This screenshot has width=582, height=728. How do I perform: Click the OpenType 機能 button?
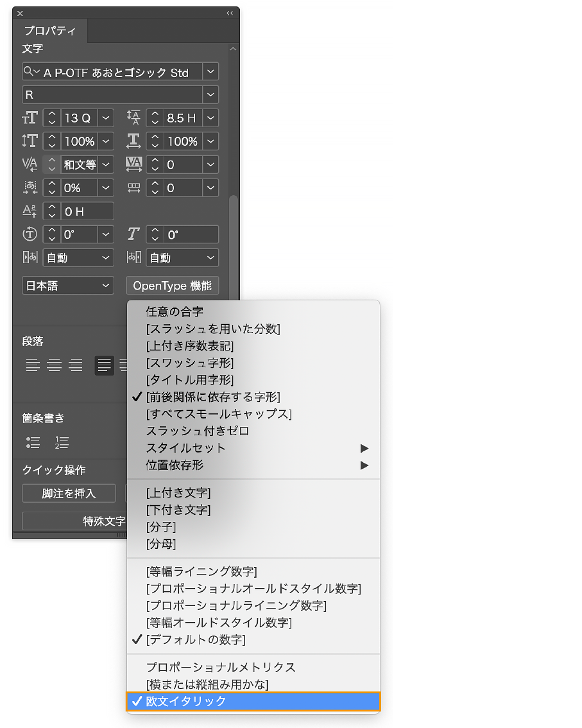(x=172, y=285)
